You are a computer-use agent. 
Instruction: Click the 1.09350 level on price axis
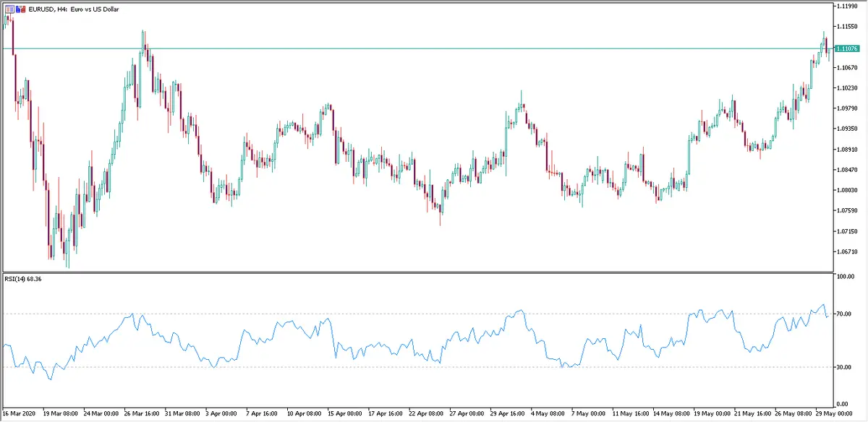(x=846, y=129)
